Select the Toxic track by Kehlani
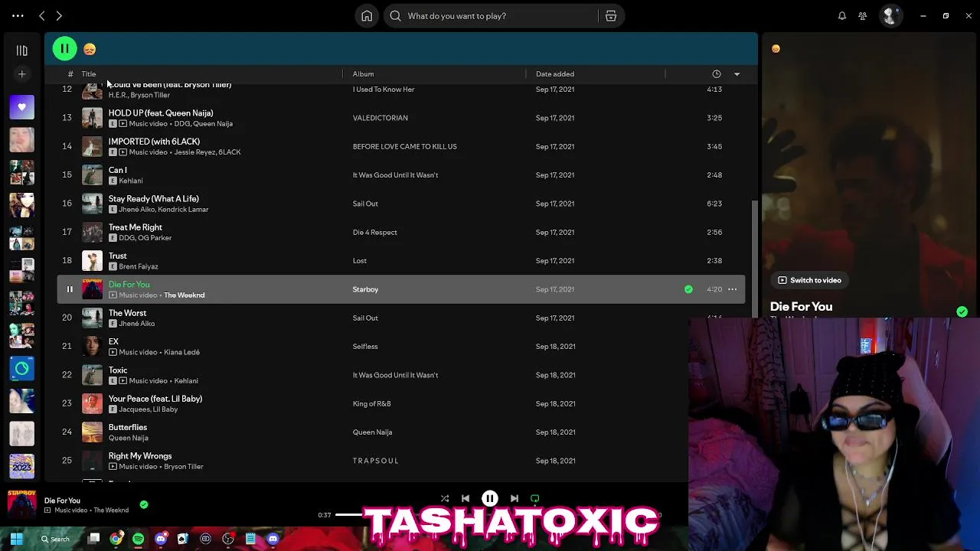Image resolution: width=980 pixels, height=551 pixels. [x=401, y=375]
